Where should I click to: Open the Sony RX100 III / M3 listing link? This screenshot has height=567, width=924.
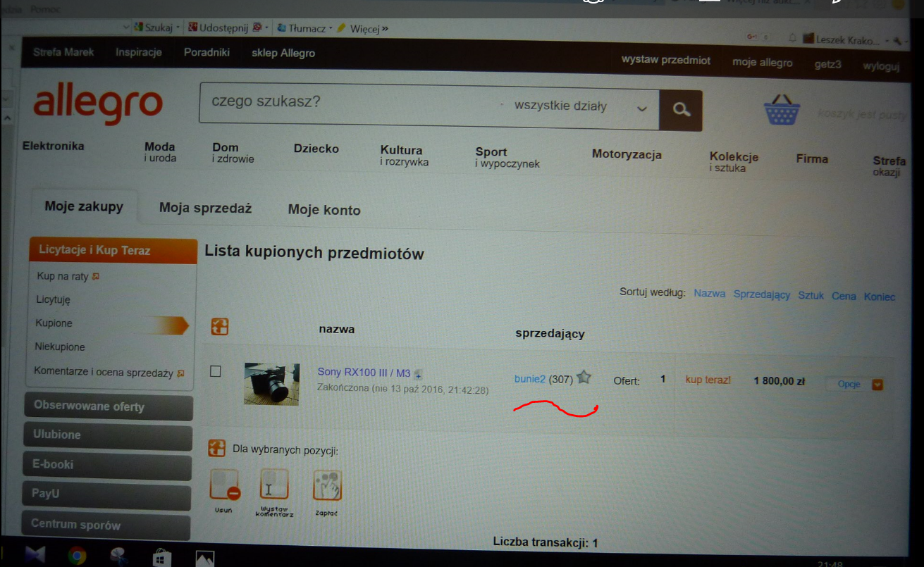point(364,372)
